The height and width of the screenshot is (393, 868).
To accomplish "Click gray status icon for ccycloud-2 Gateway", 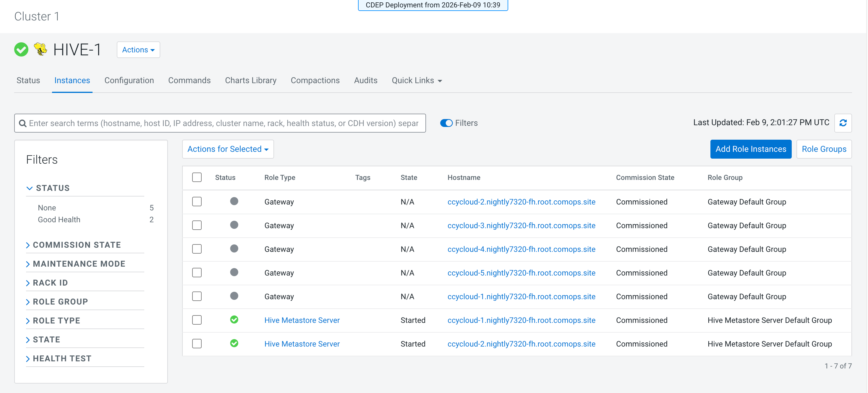I will pos(234,202).
